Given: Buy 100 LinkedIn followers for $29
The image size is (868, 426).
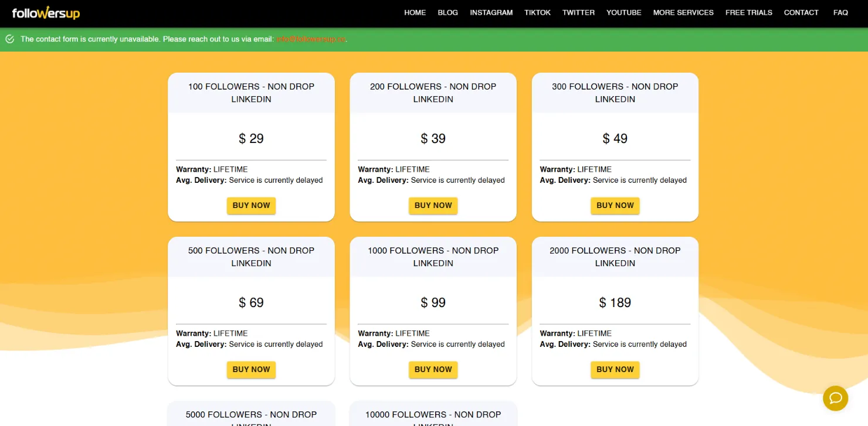Looking at the screenshot, I should [251, 206].
